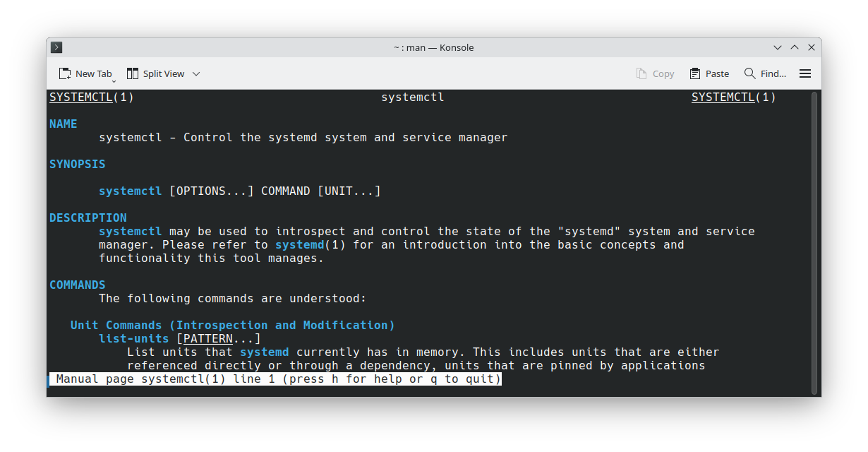Open the hamburger menu

point(805,73)
